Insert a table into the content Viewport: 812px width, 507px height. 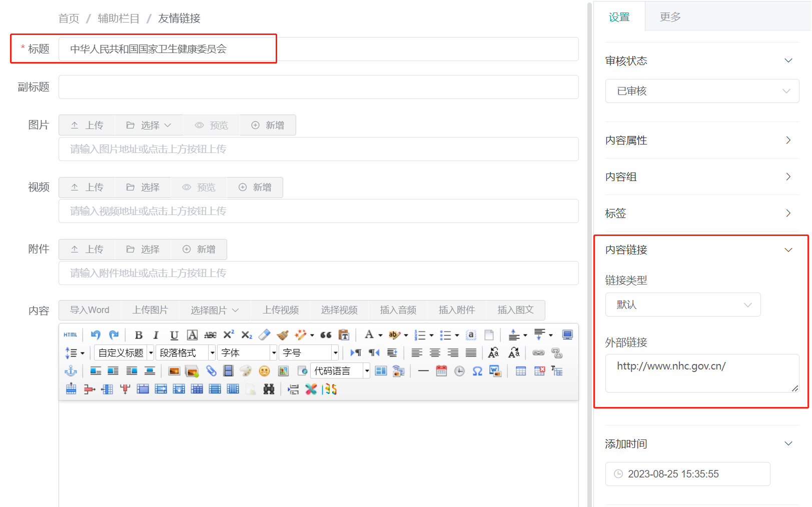[x=520, y=370]
